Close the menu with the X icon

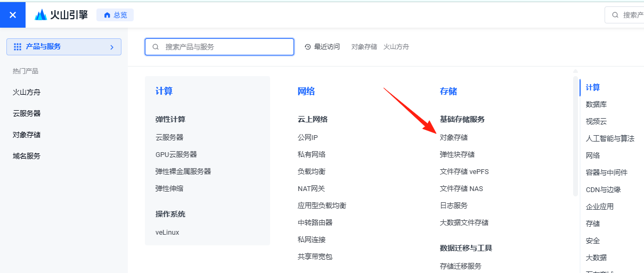(x=13, y=15)
